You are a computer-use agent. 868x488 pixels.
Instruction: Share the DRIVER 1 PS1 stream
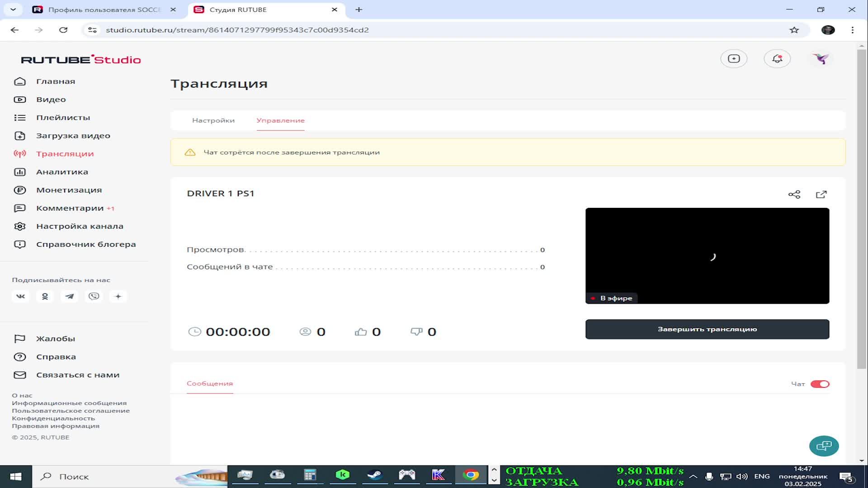click(x=794, y=194)
